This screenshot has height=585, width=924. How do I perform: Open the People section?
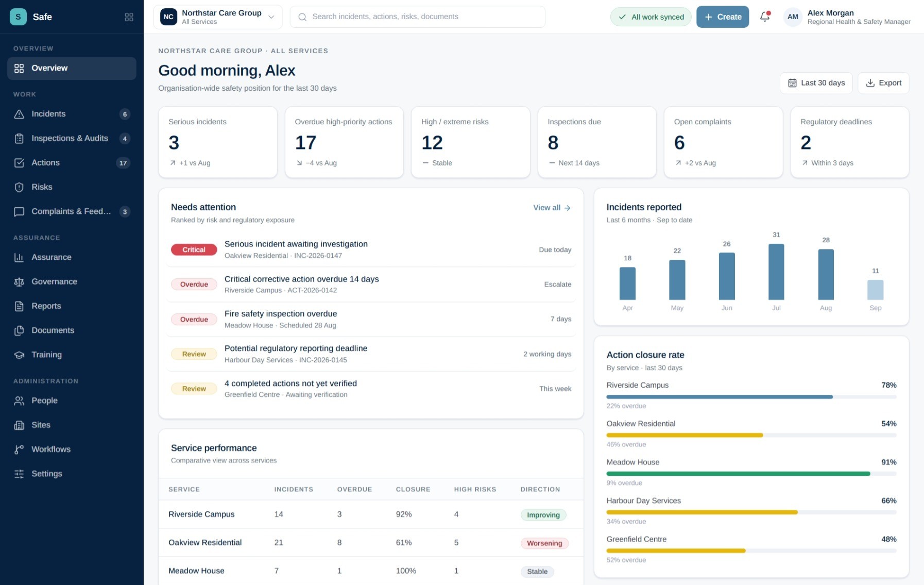[72, 400]
